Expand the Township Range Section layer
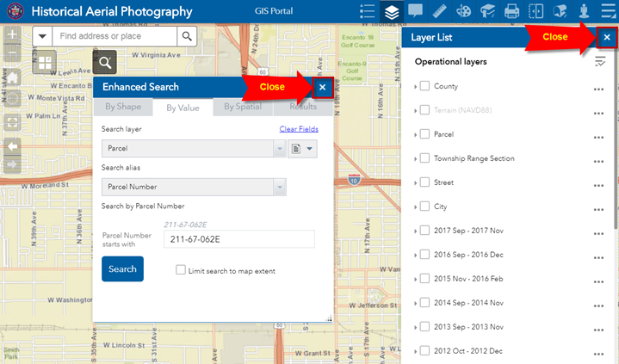The height and width of the screenshot is (364, 619). 415,159
